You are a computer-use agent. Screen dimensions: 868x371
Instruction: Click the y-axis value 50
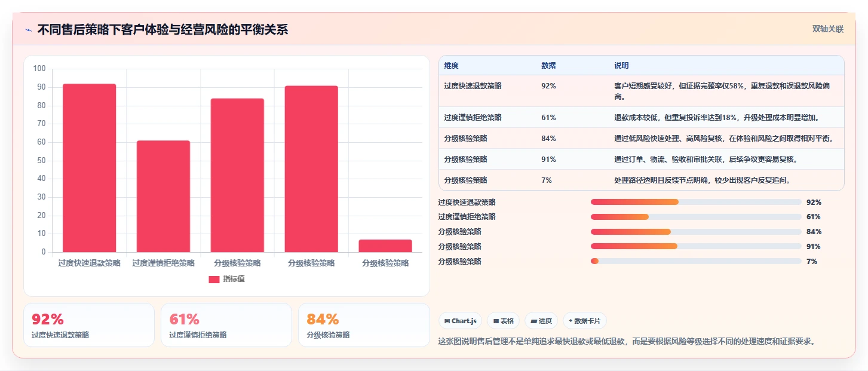point(41,161)
